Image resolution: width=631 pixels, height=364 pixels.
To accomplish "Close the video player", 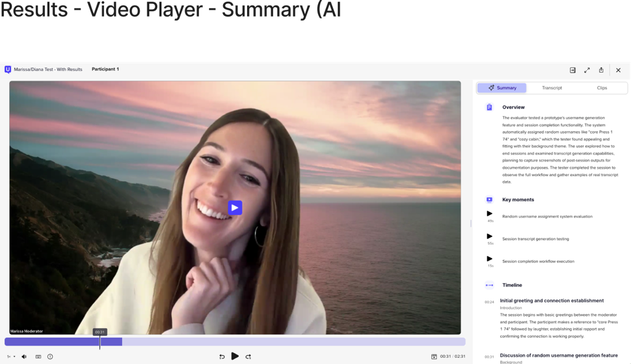I will 618,70.
